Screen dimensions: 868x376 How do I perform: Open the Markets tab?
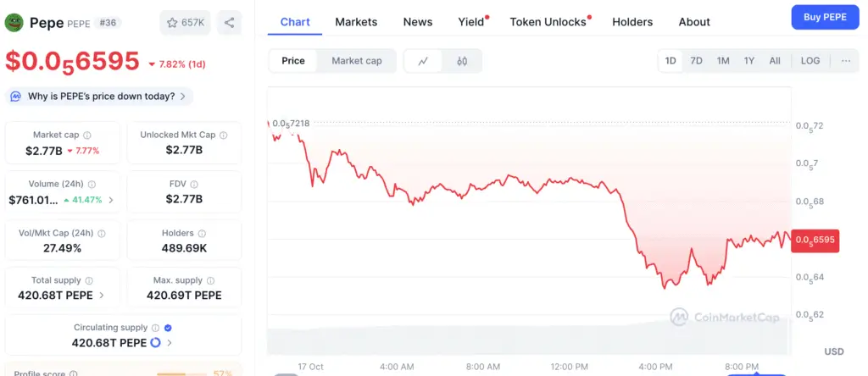(x=356, y=22)
